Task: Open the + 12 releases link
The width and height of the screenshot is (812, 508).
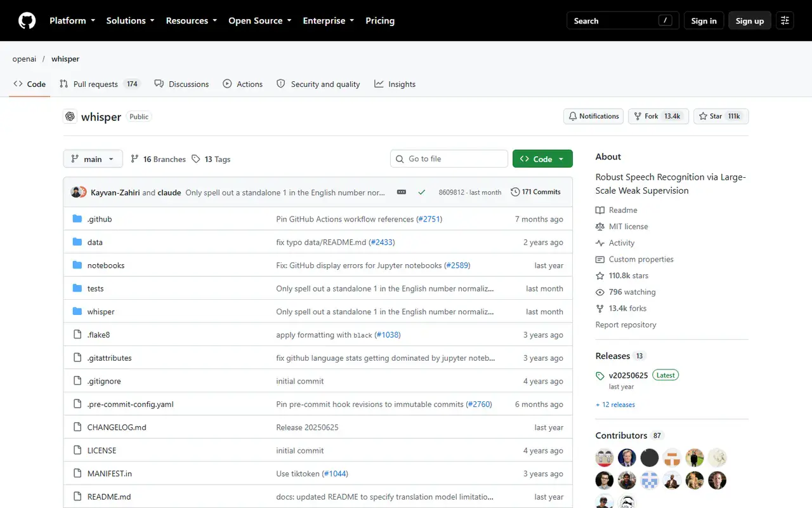Action: point(615,404)
